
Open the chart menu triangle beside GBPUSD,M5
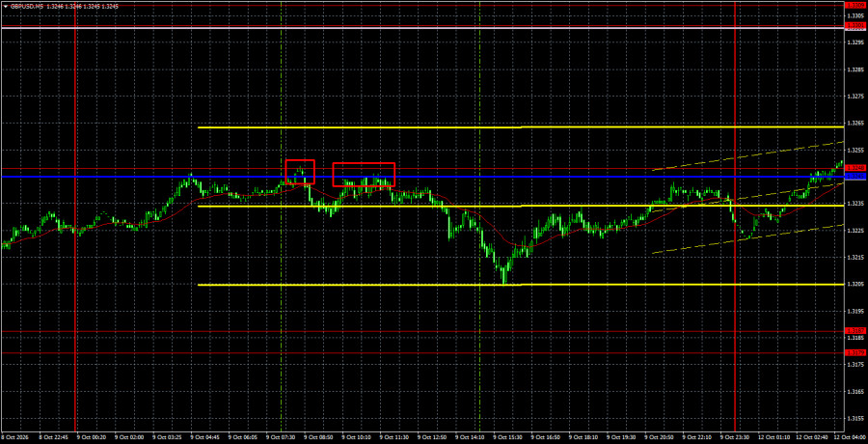(x=5, y=6)
